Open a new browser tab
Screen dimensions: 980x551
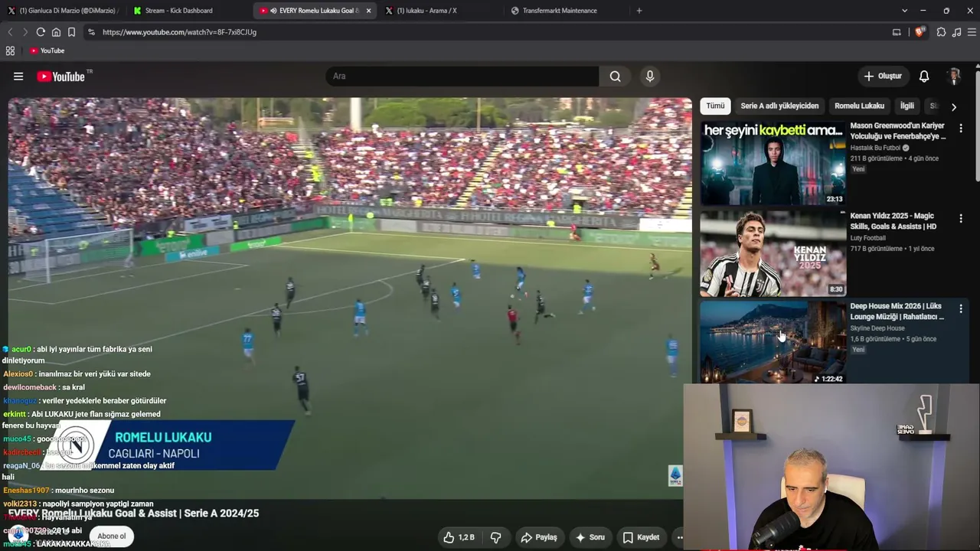pyautogui.click(x=639, y=11)
